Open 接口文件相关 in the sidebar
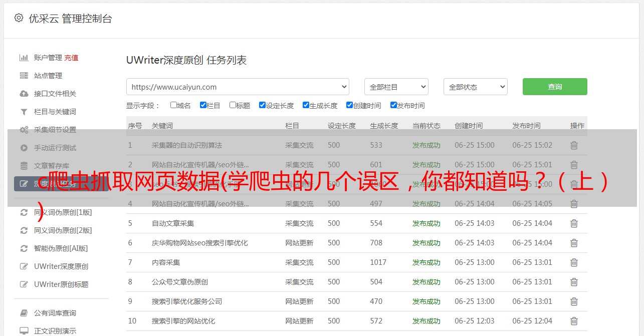644x336 pixels. (x=55, y=94)
